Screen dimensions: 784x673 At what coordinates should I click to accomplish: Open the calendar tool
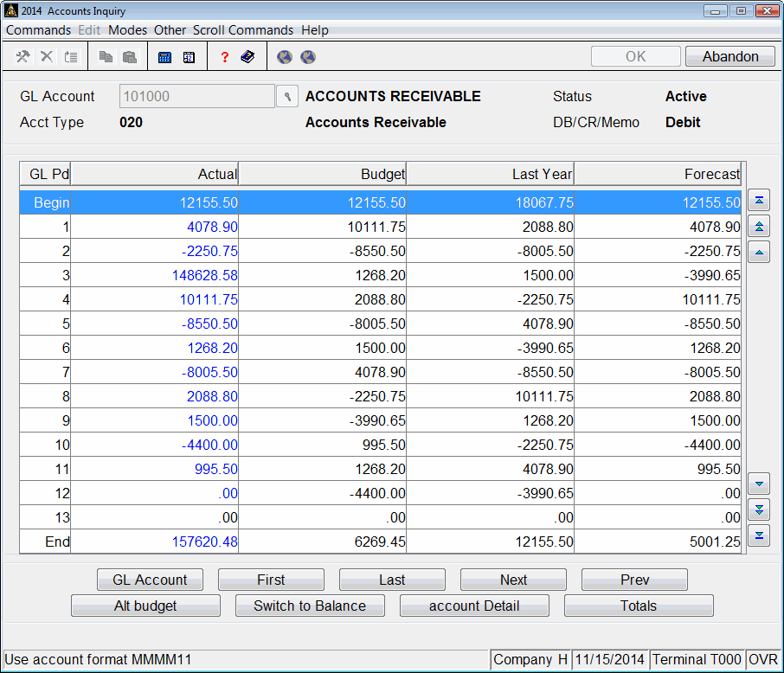tap(189, 57)
